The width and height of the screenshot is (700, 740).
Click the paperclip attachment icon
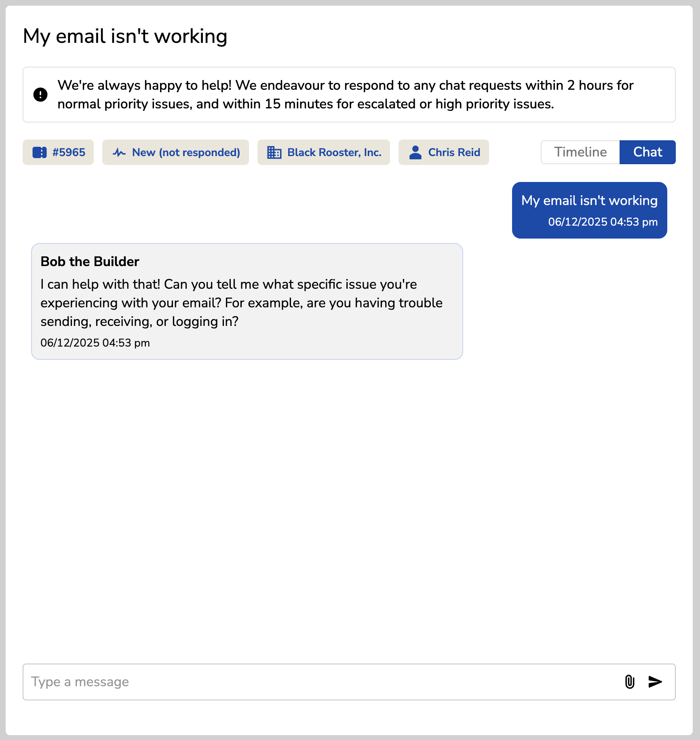[630, 682]
